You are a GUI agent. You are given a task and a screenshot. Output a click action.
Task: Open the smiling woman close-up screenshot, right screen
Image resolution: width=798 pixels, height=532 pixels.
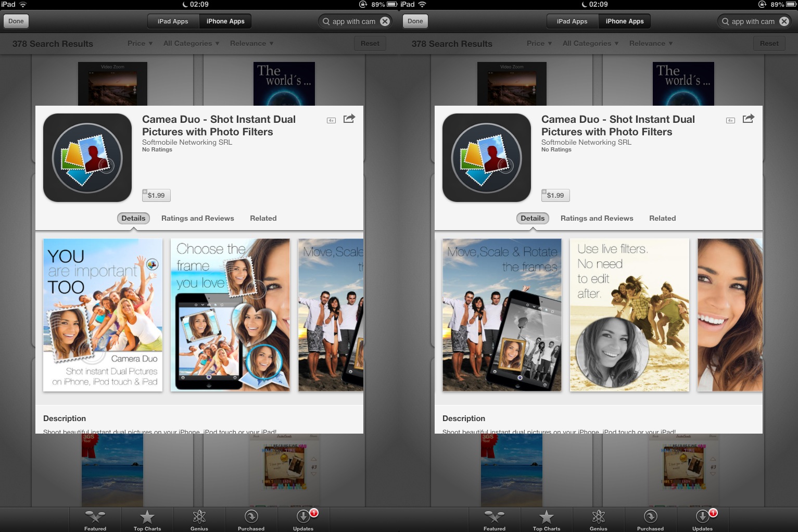click(730, 315)
